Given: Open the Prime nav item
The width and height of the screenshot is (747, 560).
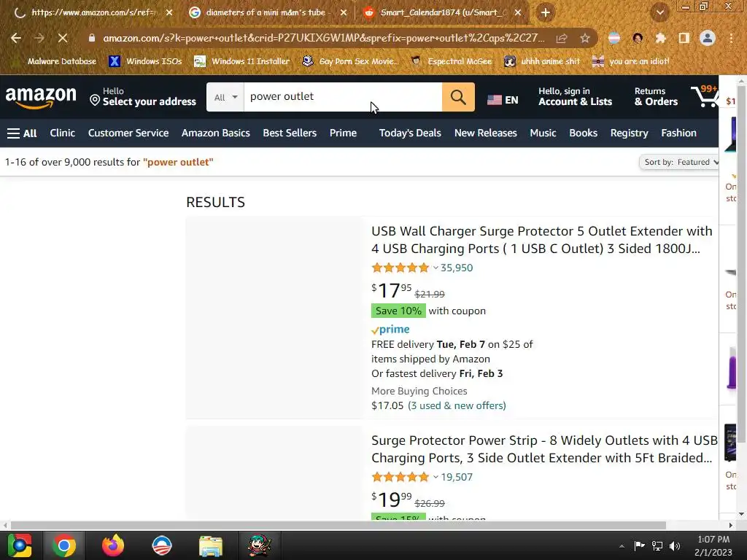Looking at the screenshot, I should [343, 133].
